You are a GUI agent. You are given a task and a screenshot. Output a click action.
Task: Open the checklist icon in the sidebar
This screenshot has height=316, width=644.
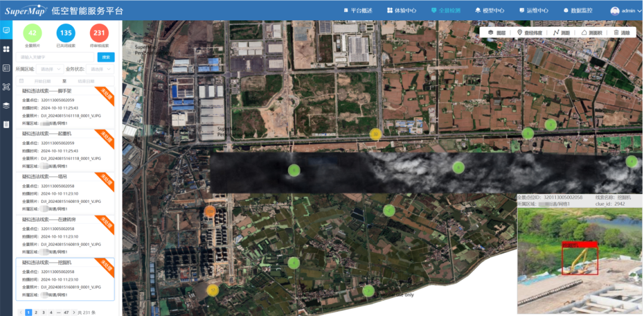click(6, 68)
